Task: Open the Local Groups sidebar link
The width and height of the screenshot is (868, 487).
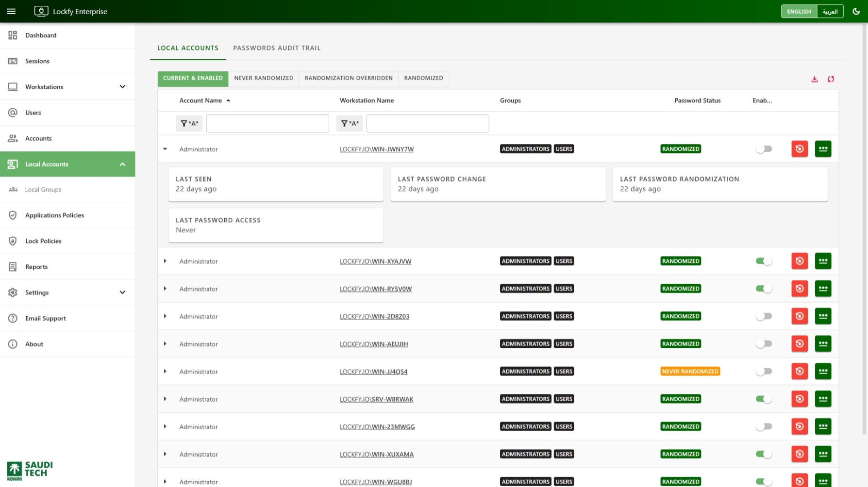Action: coord(67,190)
